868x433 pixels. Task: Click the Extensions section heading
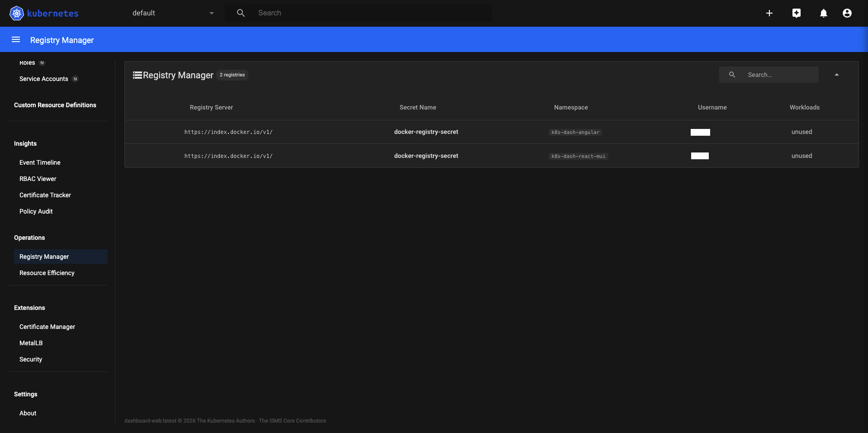[29, 308]
